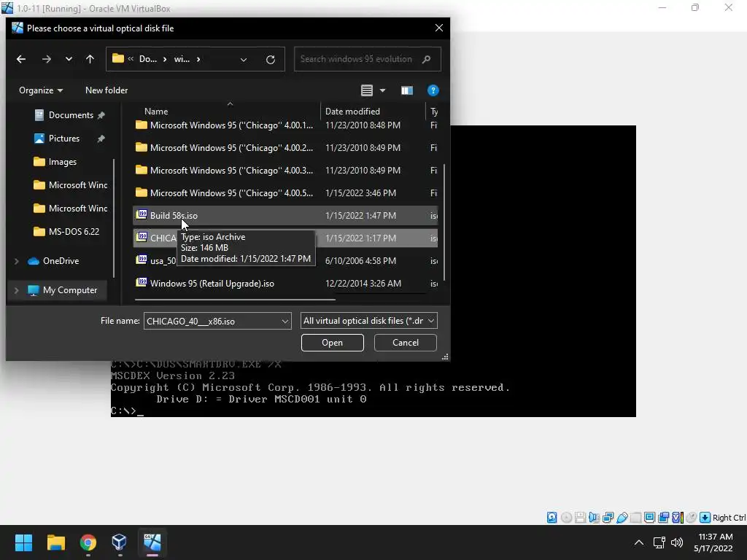747x560 pixels.
Task: Click the file list vertical scrollbar
Action: (444, 222)
